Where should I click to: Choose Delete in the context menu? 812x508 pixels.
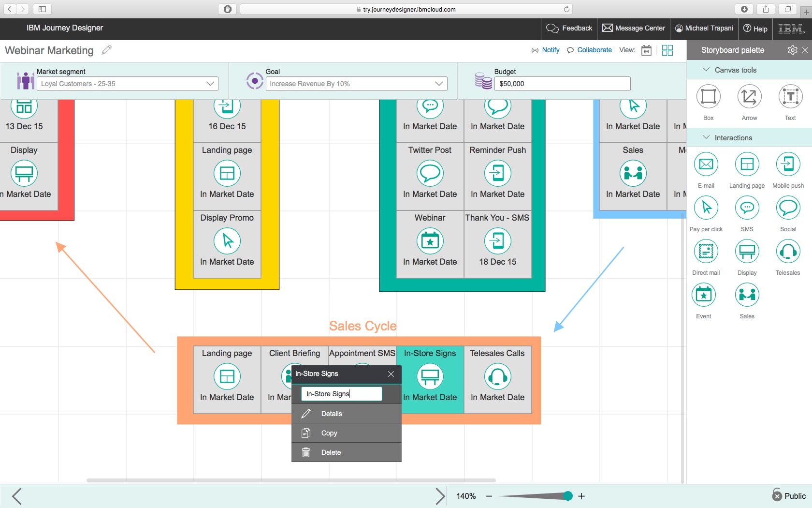pyautogui.click(x=347, y=452)
